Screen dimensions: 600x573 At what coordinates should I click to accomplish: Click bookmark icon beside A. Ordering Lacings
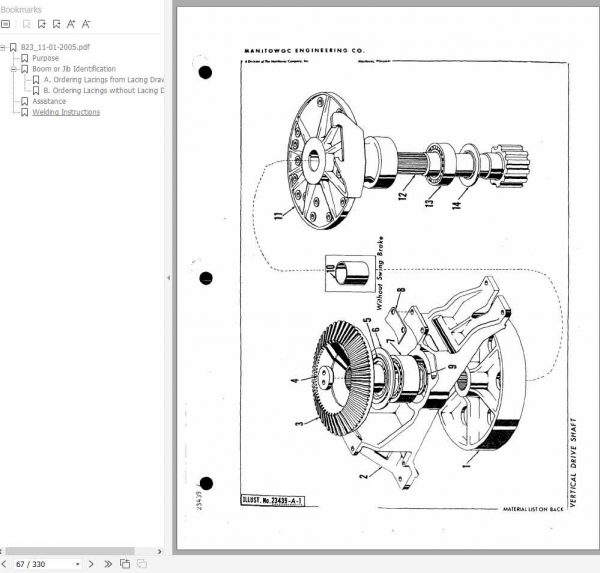[36, 80]
